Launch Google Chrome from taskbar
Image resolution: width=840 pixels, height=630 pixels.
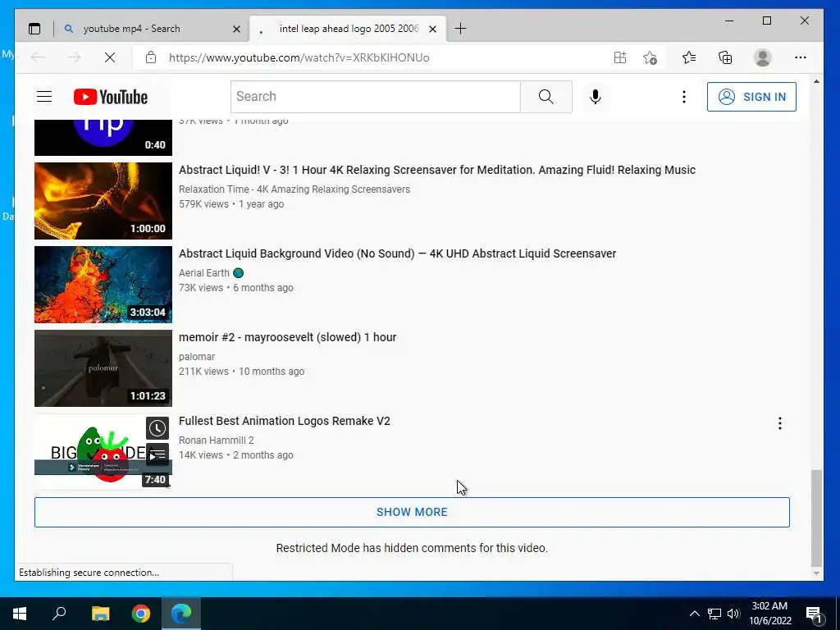click(141, 613)
